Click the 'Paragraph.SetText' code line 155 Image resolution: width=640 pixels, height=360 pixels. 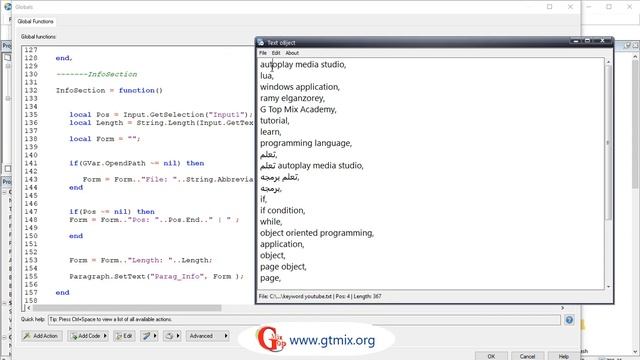pyautogui.click(x=156, y=276)
